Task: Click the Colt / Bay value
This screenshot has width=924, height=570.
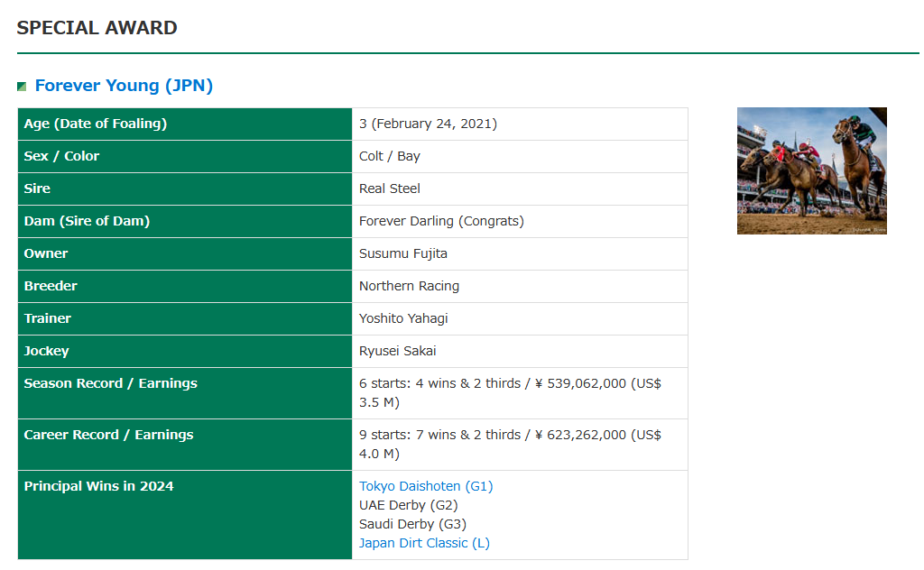Action: (x=390, y=156)
